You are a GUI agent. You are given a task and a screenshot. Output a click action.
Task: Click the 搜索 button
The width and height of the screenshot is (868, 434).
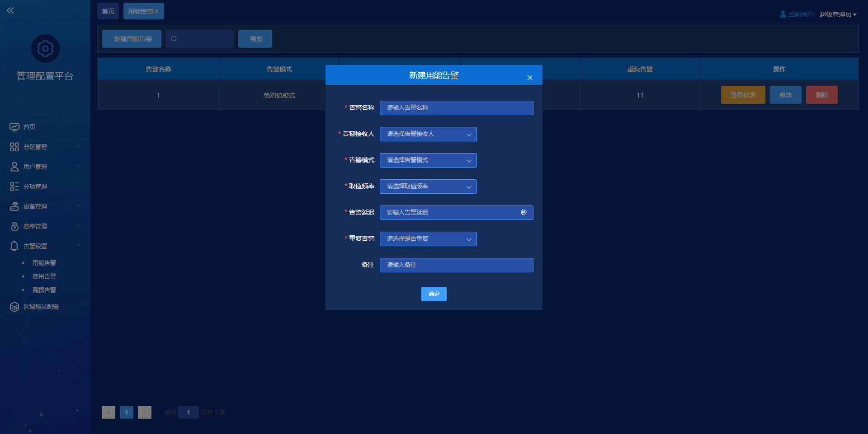point(255,39)
